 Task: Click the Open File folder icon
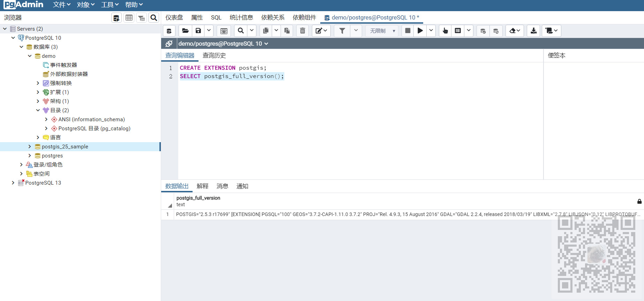185,31
